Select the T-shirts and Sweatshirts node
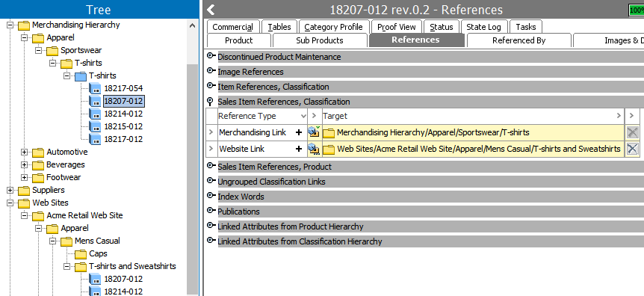644x296 pixels. click(x=132, y=266)
